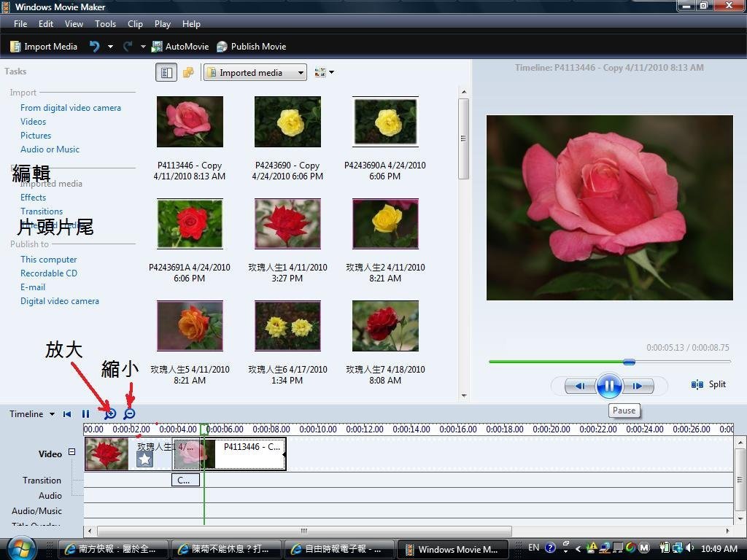
Task: Rewind the timeline to the start
Action: point(67,414)
